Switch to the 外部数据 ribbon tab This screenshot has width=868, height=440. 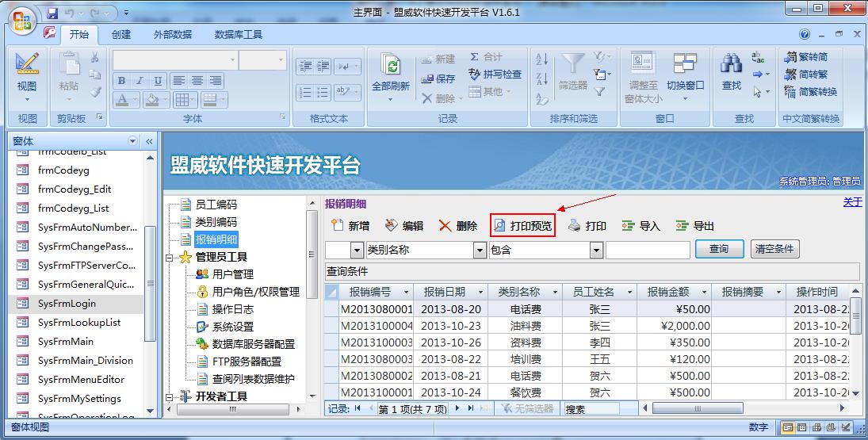[x=173, y=34]
